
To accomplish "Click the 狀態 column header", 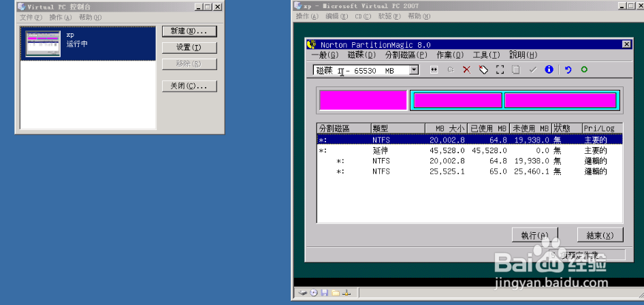I will [x=567, y=129].
